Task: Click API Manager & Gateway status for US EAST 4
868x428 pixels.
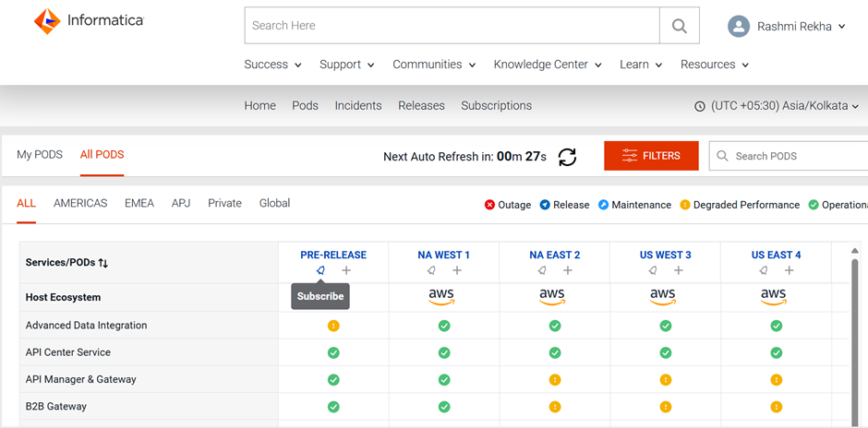Action: pyautogui.click(x=776, y=380)
